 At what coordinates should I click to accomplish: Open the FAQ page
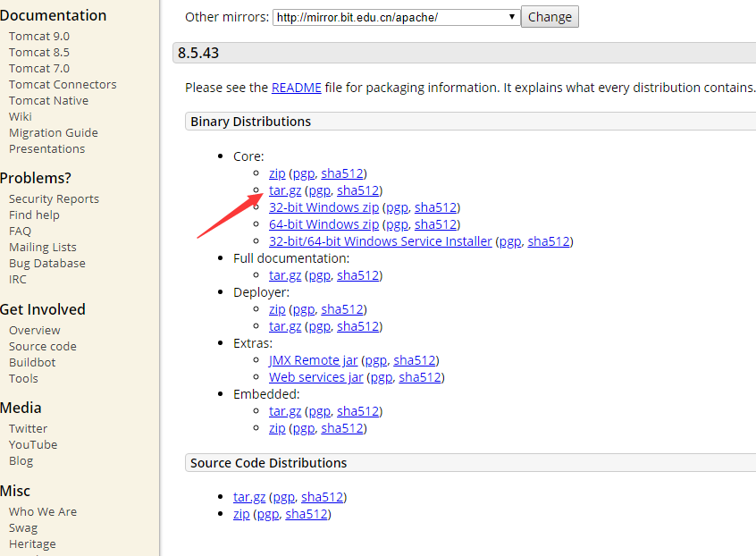[x=20, y=231]
